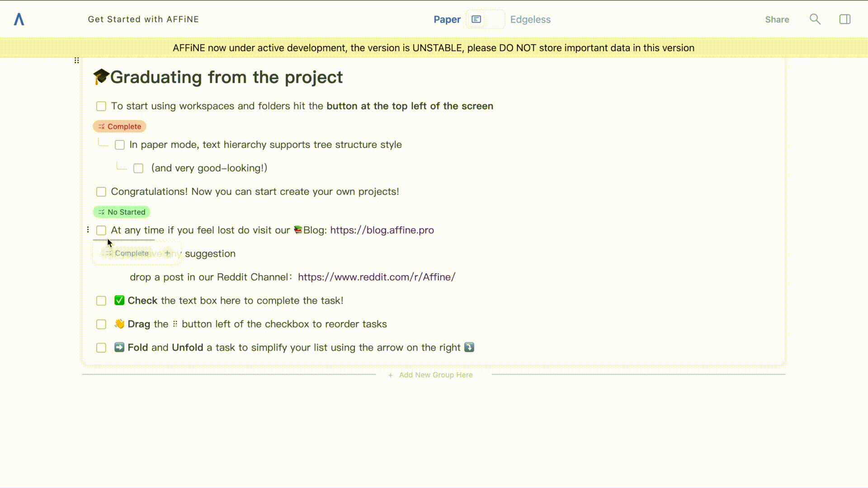
Task: Click the bold word 'Unfold'
Action: (188, 347)
